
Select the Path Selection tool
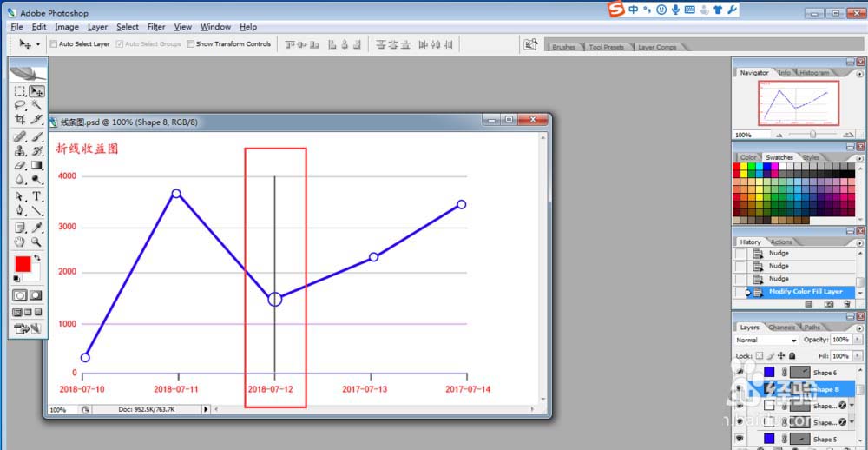[x=20, y=196]
